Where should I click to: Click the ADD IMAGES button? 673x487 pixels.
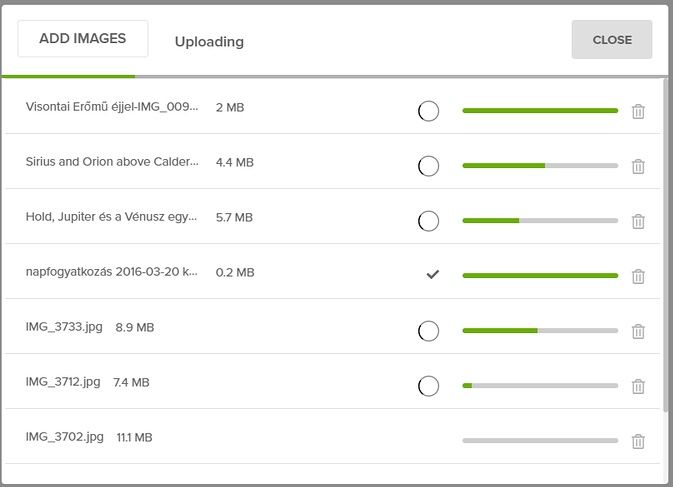click(x=83, y=39)
